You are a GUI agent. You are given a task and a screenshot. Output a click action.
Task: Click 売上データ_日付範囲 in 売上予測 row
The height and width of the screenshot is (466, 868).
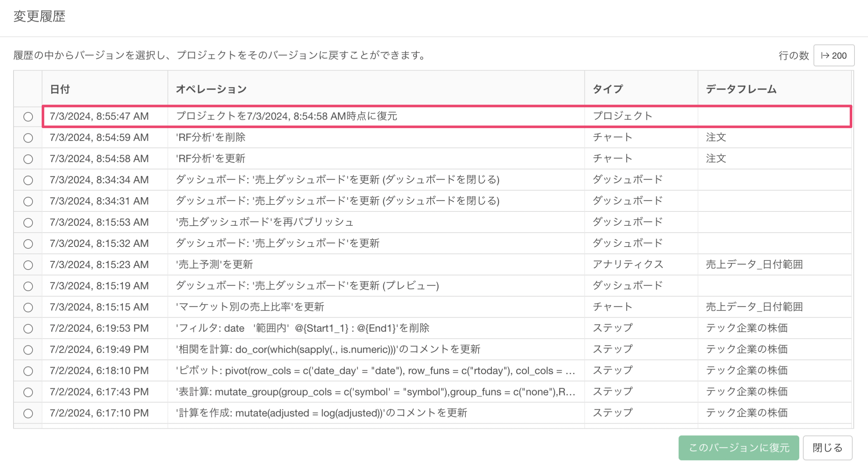click(x=754, y=265)
